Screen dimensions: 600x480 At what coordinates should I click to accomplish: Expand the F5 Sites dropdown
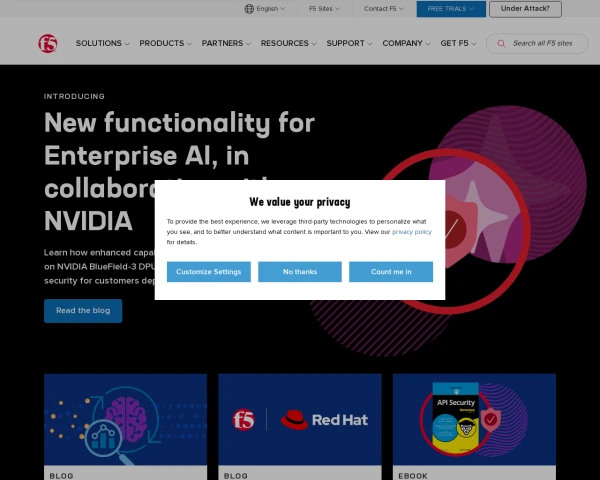324,9
